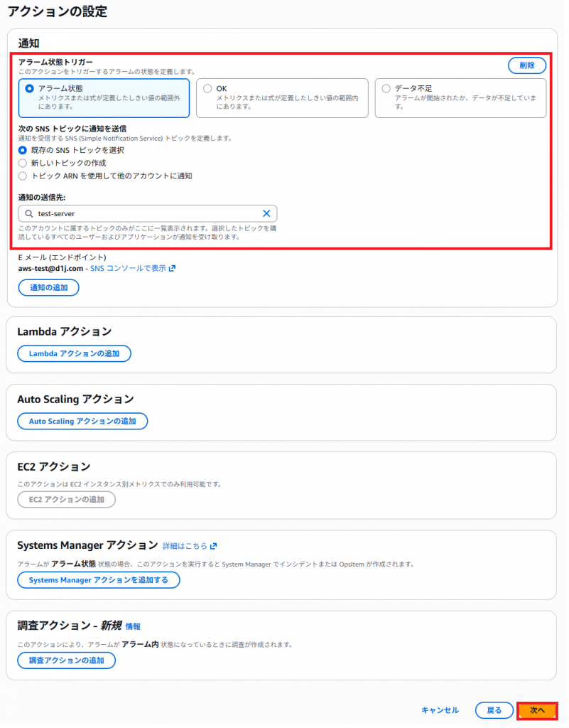Click the magnifier icon in the topic search field
The height and width of the screenshot is (728, 569).
click(28, 213)
